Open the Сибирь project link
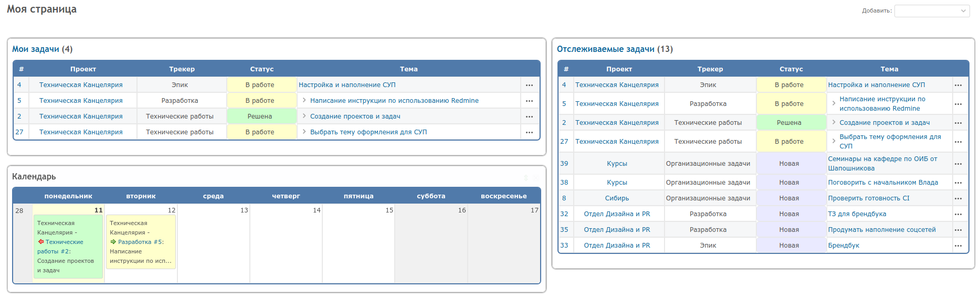Viewport: 980px width, 298px height. [617, 198]
